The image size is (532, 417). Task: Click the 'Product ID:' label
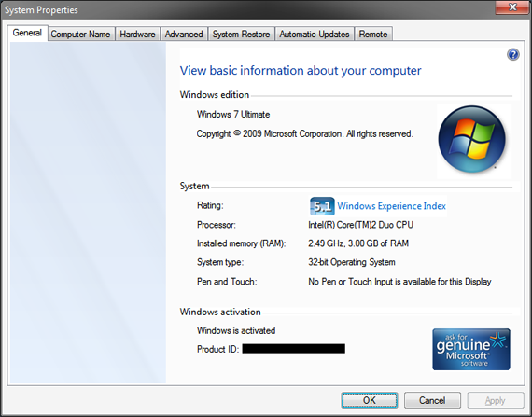[x=218, y=349]
